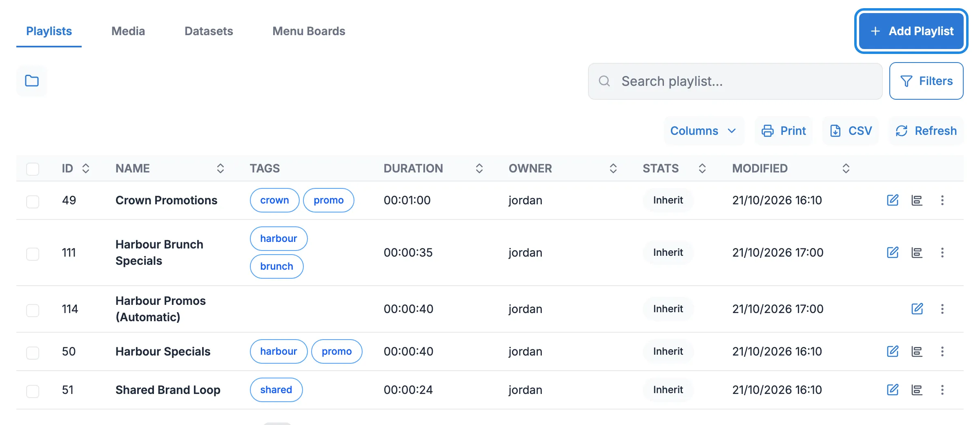Tick the checkbox for Harbour Brunch Specials
Viewport: 980px width, 425px height.
(33, 254)
